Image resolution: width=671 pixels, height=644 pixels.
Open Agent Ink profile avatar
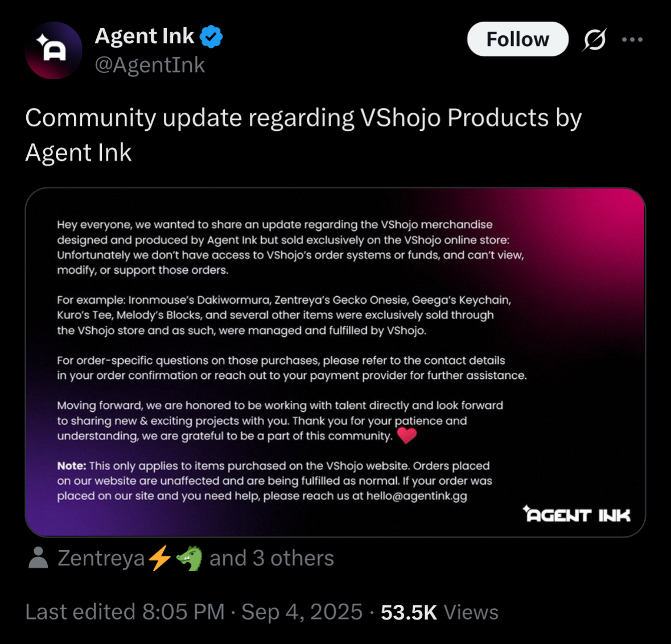[x=53, y=50]
